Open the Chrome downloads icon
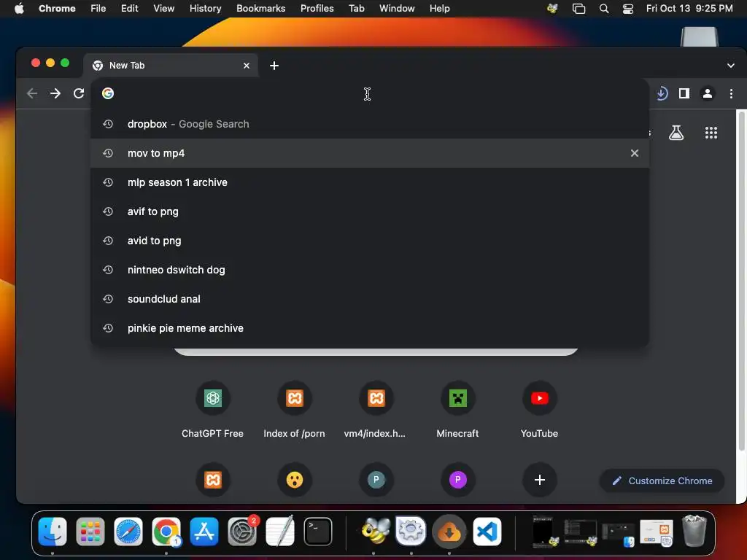The width and height of the screenshot is (747, 560). 662,93
